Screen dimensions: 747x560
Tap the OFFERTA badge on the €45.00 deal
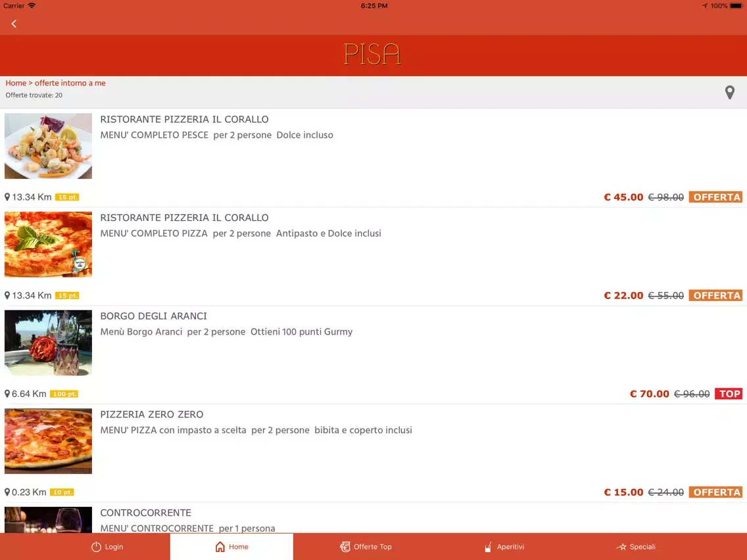(x=715, y=197)
